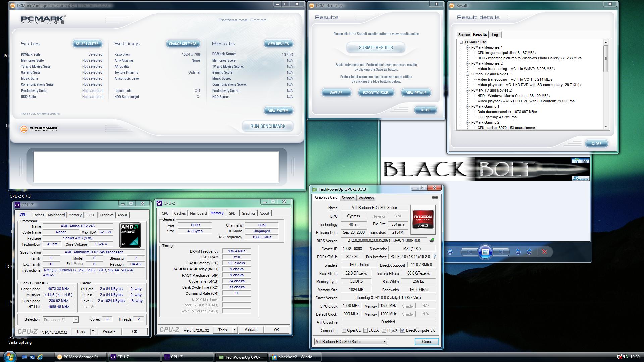Image resolution: width=644 pixels, height=362 pixels.
Task: Click VIEW RESULTS button in PCMark
Action: tap(278, 44)
